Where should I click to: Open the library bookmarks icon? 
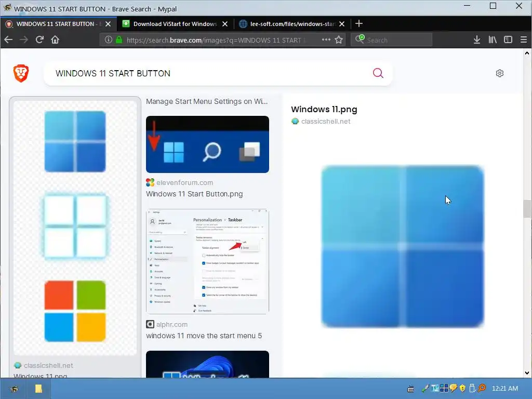point(493,39)
